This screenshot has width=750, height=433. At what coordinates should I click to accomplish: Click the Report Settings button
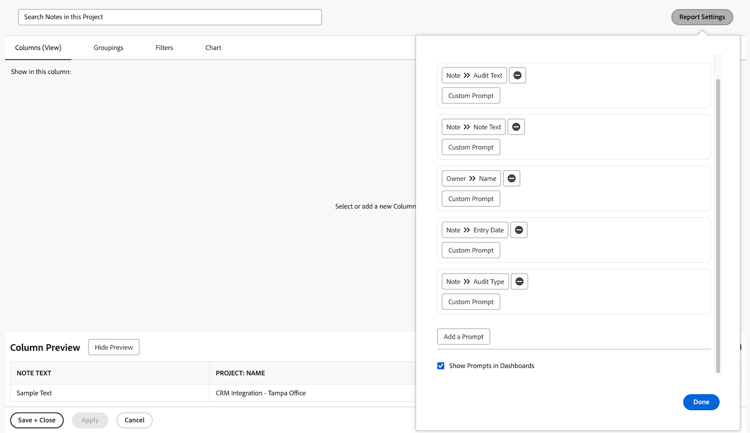[x=702, y=17]
